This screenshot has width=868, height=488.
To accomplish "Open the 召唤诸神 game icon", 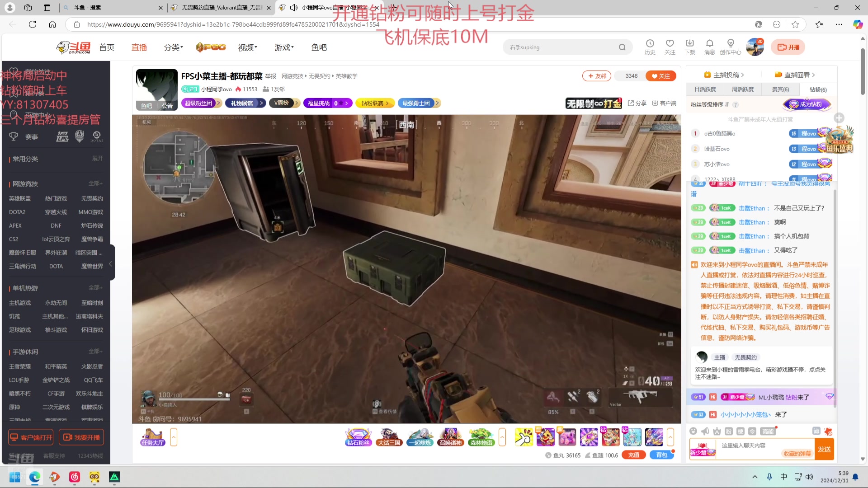I will (450, 437).
